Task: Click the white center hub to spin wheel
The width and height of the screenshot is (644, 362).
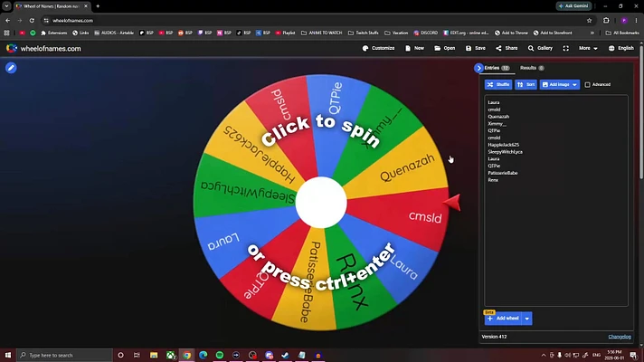Action: 321,202
